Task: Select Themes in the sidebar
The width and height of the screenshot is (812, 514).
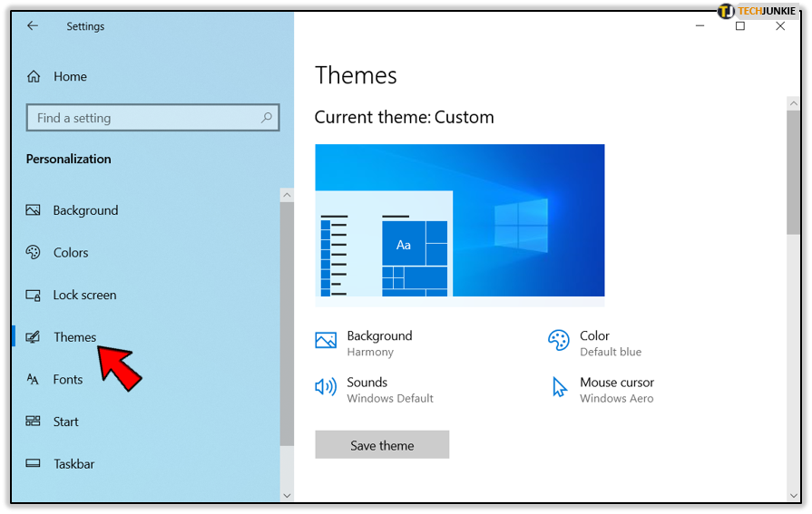Action: pos(75,337)
